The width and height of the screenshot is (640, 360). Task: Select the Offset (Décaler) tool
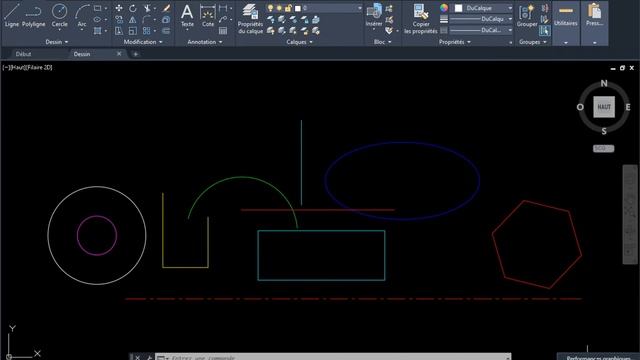tap(166, 31)
